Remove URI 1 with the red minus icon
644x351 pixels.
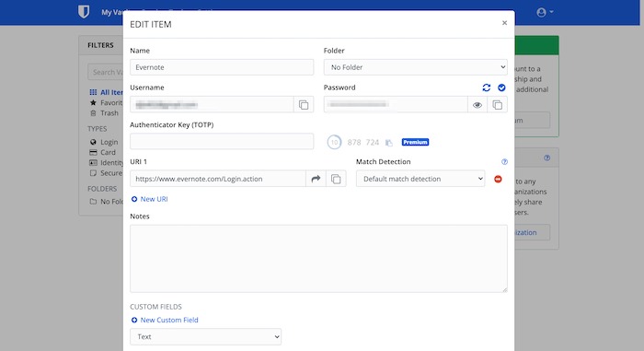498,179
